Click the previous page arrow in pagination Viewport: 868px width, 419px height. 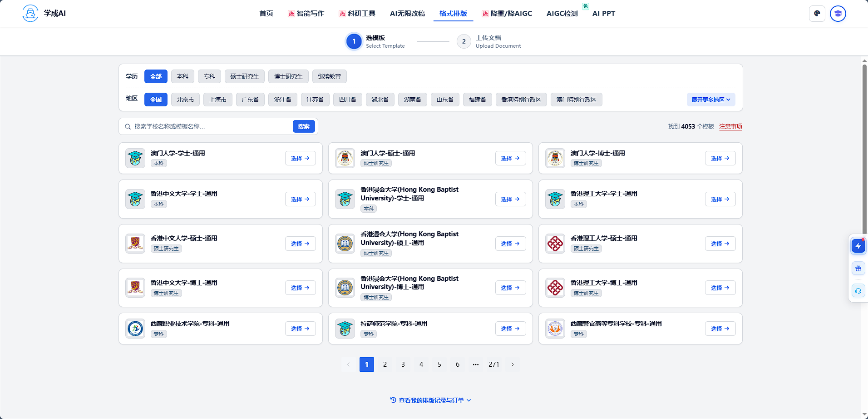point(348,364)
